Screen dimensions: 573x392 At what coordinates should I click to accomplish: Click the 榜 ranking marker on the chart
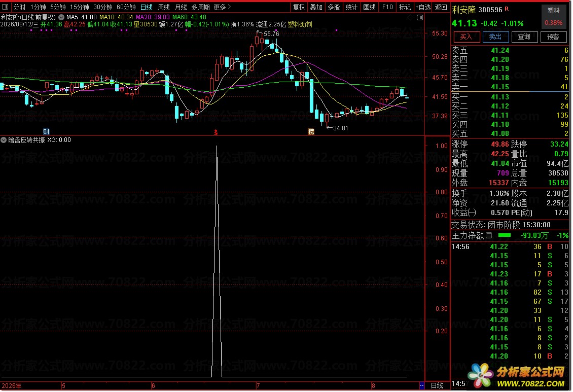click(311, 131)
